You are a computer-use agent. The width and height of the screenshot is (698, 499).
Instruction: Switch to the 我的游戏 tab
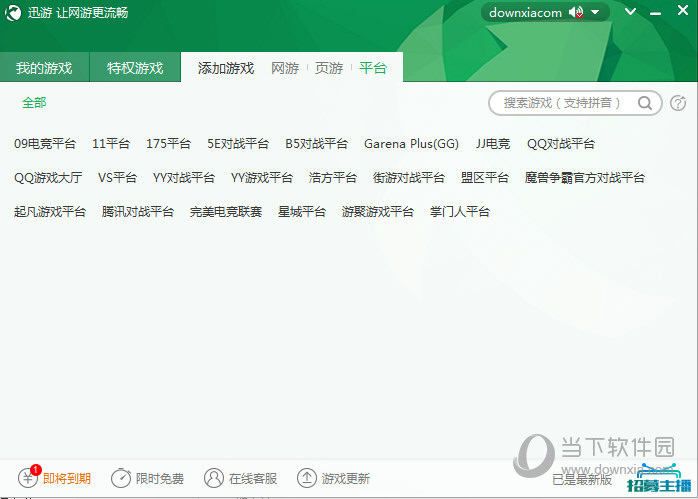tap(44, 68)
